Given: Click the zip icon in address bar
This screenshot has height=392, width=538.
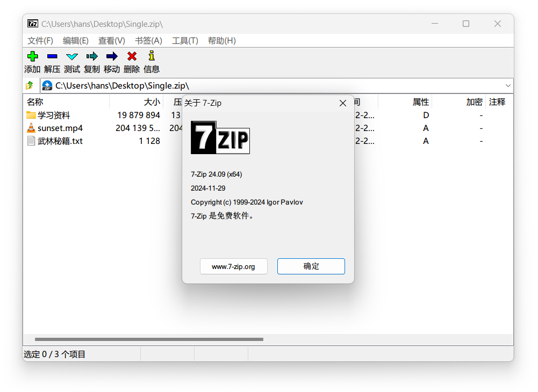Looking at the screenshot, I should (47, 85).
